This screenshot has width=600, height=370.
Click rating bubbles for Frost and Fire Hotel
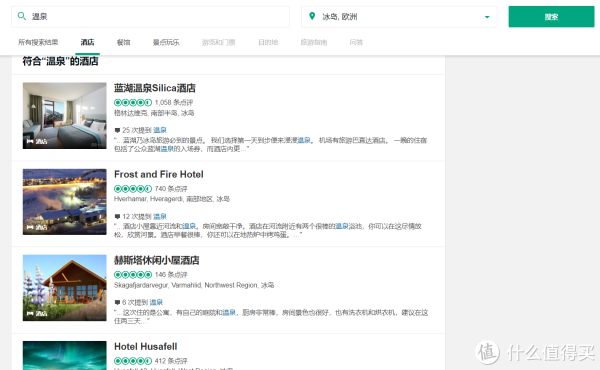(133, 189)
